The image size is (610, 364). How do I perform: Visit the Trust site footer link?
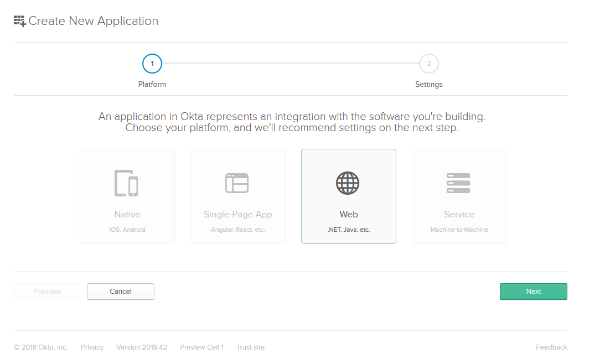pyautogui.click(x=250, y=347)
